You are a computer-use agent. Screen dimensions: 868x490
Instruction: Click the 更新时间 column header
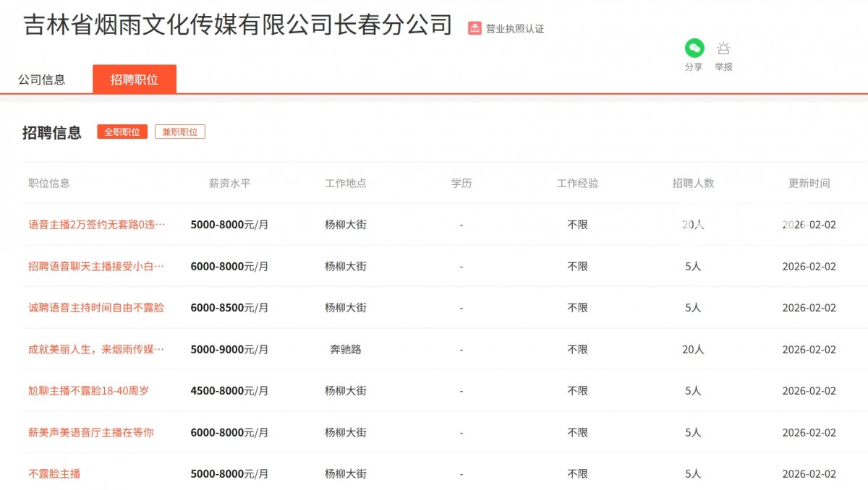[809, 184]
